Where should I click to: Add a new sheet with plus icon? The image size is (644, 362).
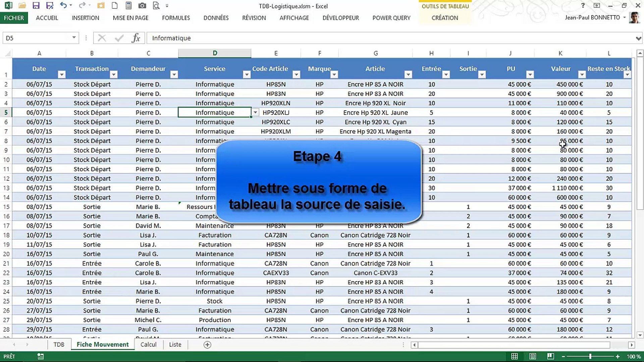(x=207, y=345)
